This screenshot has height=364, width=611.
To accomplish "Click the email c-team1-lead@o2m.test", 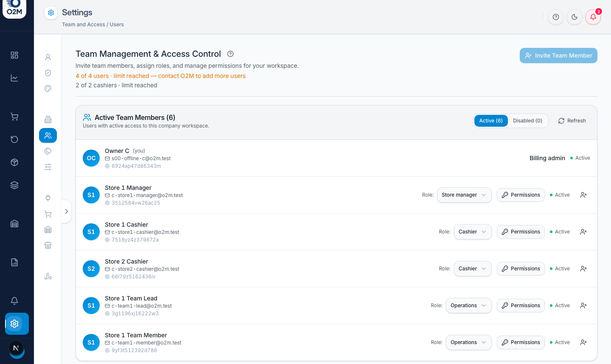I will 142,306.
